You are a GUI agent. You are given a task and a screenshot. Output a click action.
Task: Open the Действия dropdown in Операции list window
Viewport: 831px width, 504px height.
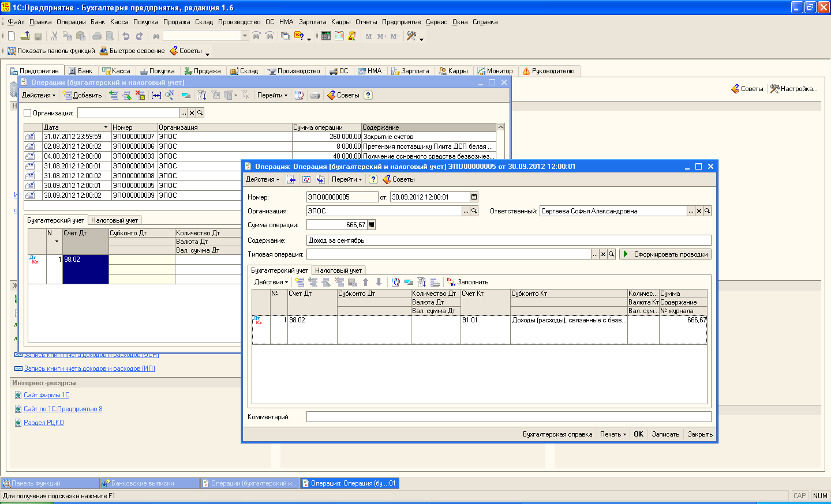(x=39, y=95)
